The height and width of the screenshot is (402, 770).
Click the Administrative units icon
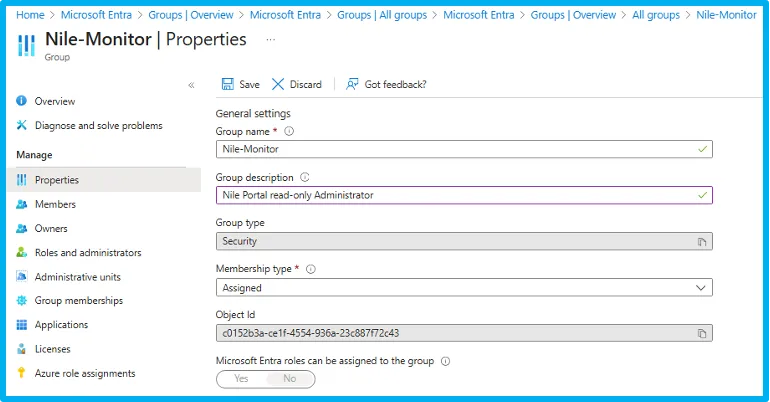(x=22, y=276)
